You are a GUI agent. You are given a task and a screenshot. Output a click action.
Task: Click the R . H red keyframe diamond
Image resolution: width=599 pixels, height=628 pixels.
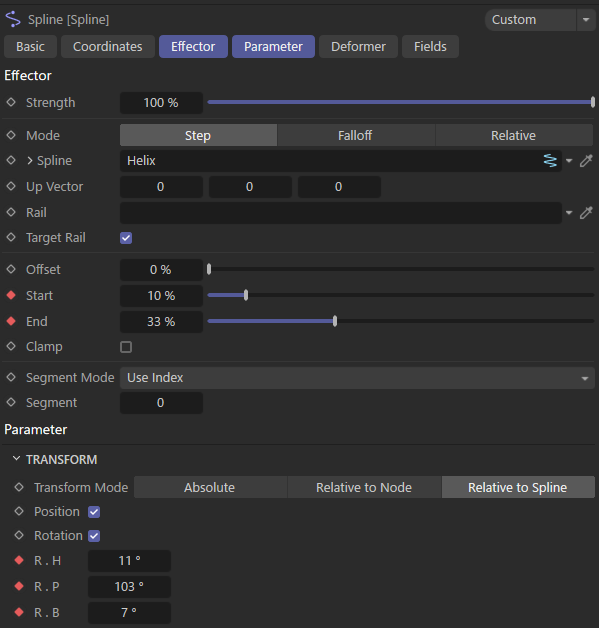(19, 560)
